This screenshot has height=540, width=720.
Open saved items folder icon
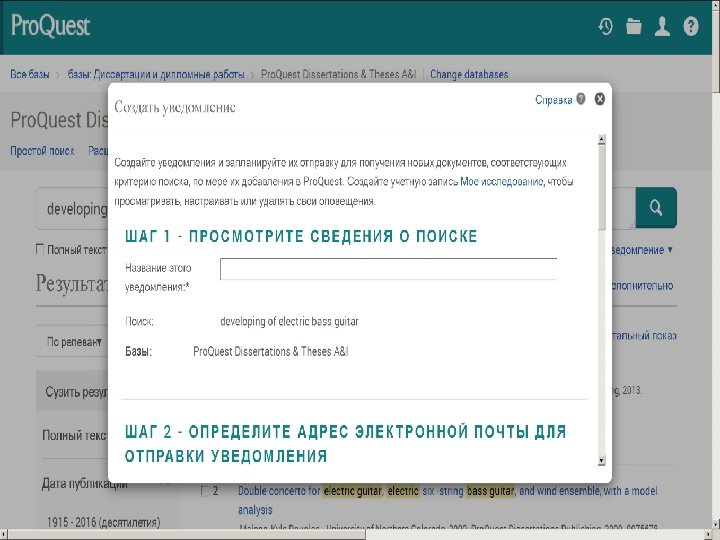pos(634,26)
